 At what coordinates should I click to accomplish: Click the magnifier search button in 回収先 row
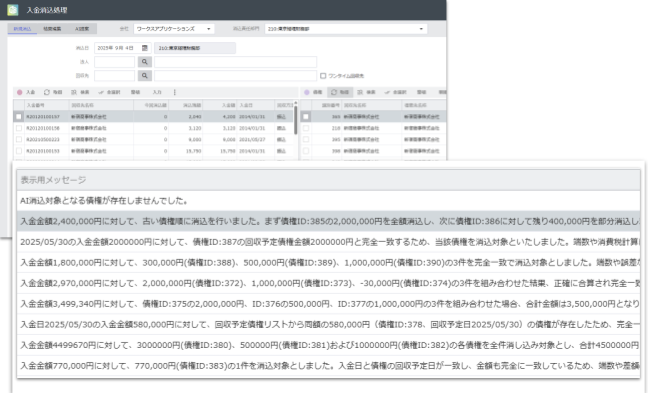pos(145,76)
